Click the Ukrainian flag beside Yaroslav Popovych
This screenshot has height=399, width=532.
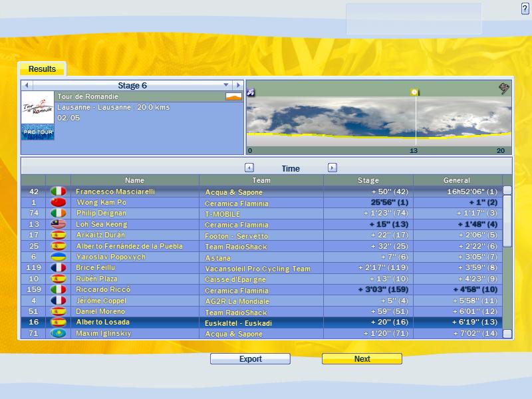[59, 257]
